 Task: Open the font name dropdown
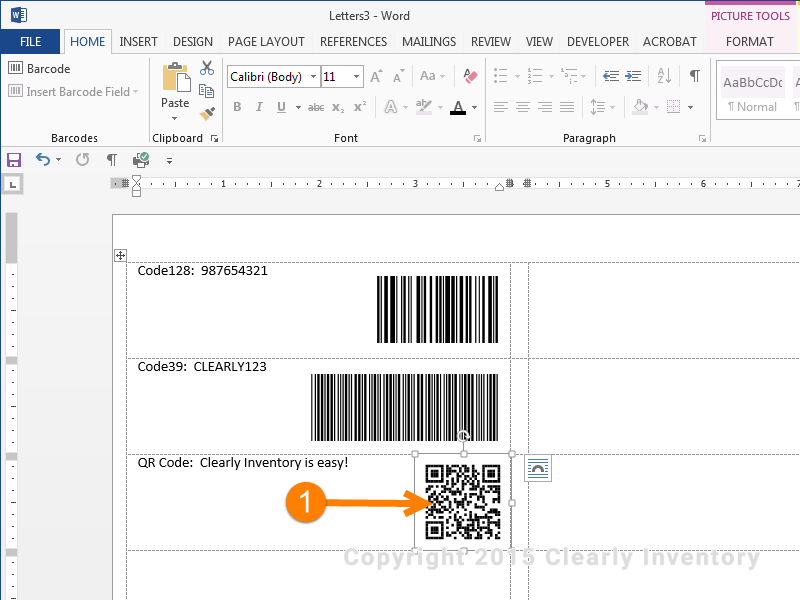click(x=313, y=77)
